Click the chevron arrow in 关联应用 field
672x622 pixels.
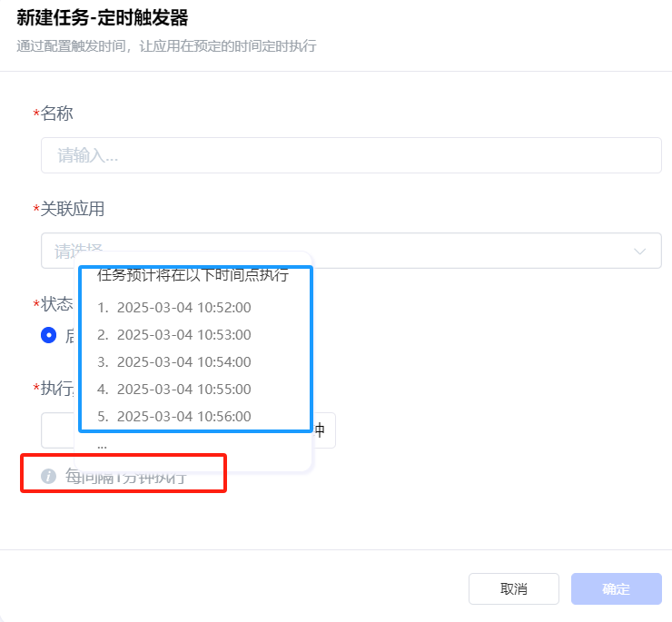[640, 251]
